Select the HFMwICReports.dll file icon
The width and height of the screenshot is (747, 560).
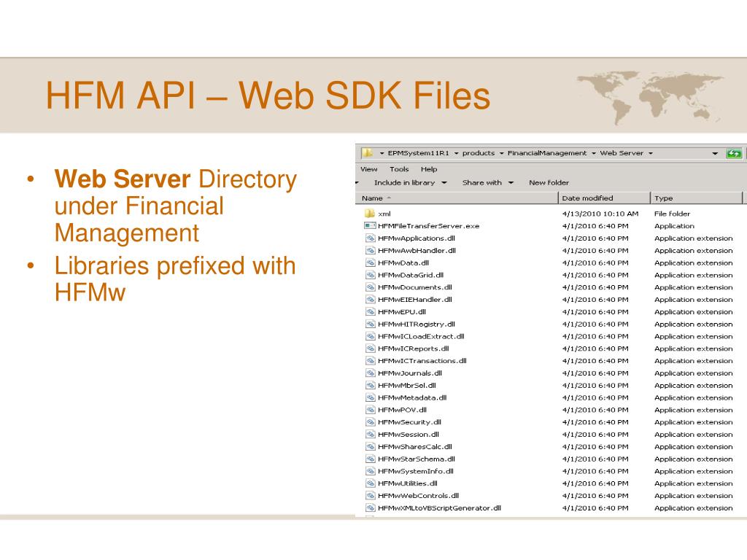tap(370, 349)
